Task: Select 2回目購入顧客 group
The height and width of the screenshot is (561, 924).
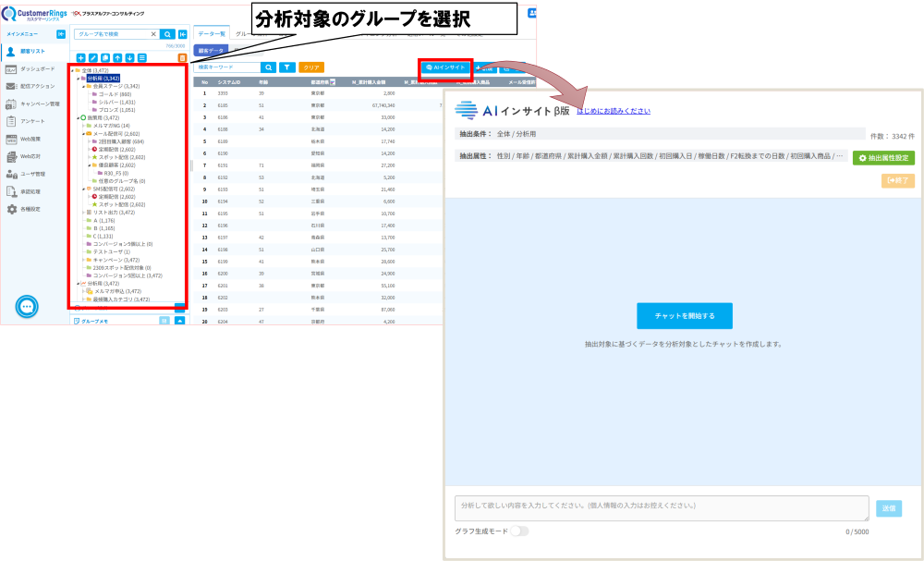Action: point(121,142)
